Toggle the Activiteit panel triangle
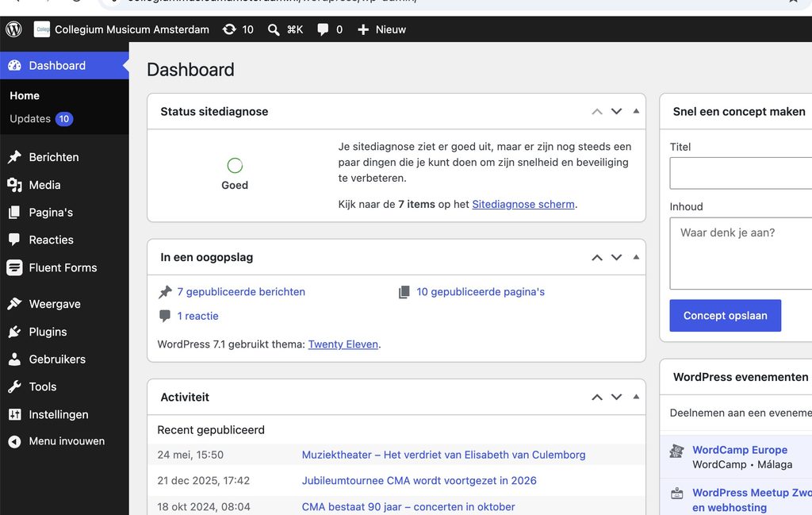812x515 pixels. click(636, 397)
